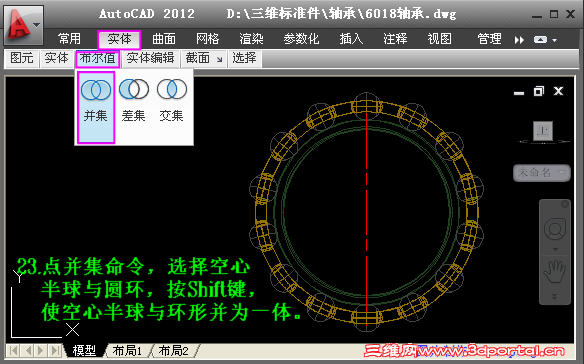The height and width of the screenshot is (364, 584).
Task: Expand the arrow below the navigation wheel
Action: 555,249
